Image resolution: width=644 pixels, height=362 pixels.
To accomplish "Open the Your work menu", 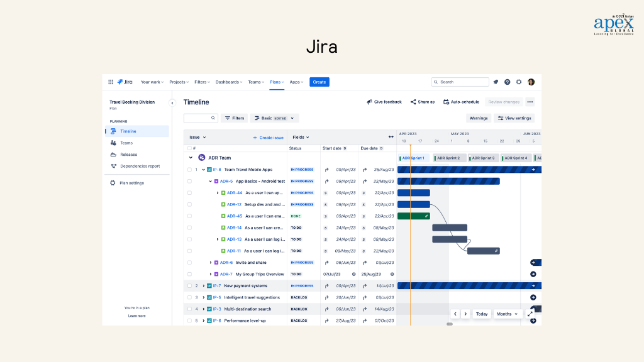I will pos(152,82).
